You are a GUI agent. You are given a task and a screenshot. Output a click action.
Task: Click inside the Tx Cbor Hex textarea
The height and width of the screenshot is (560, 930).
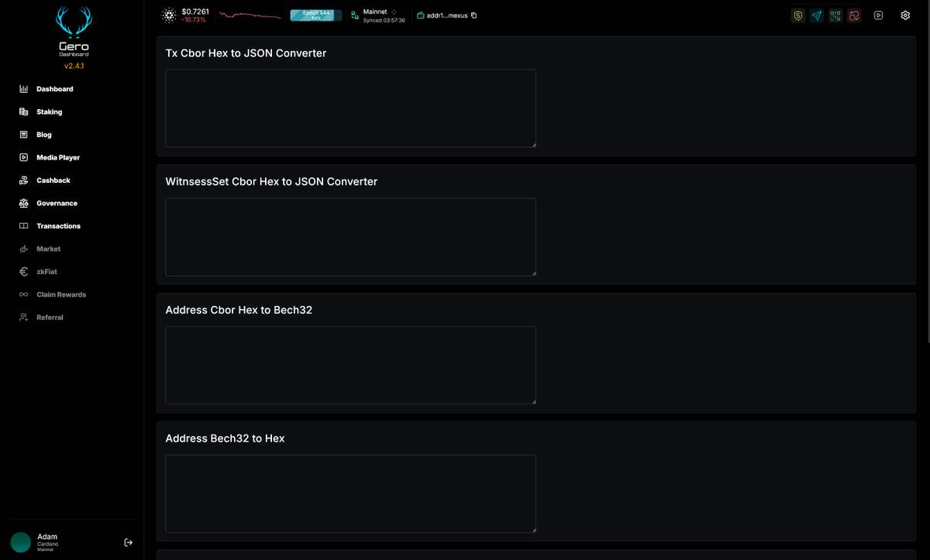pos(350,108)
